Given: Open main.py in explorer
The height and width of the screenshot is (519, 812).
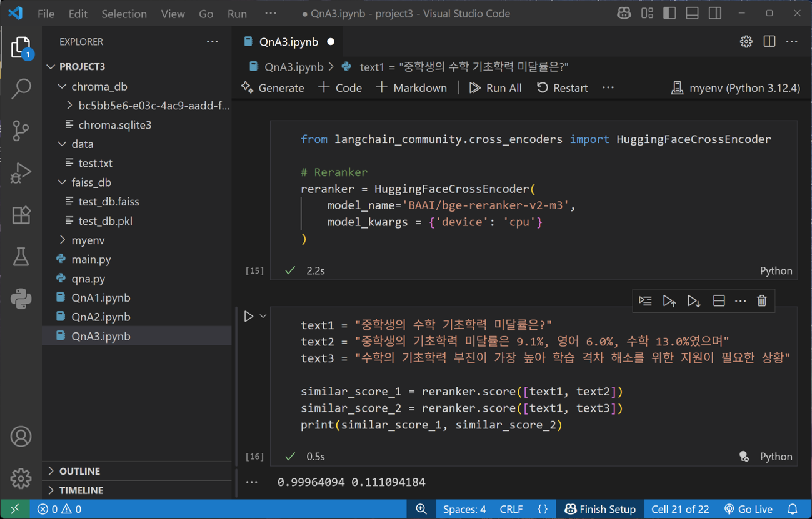Looking at the screenshot, I should pyautogui.click(x=91, y=259).
